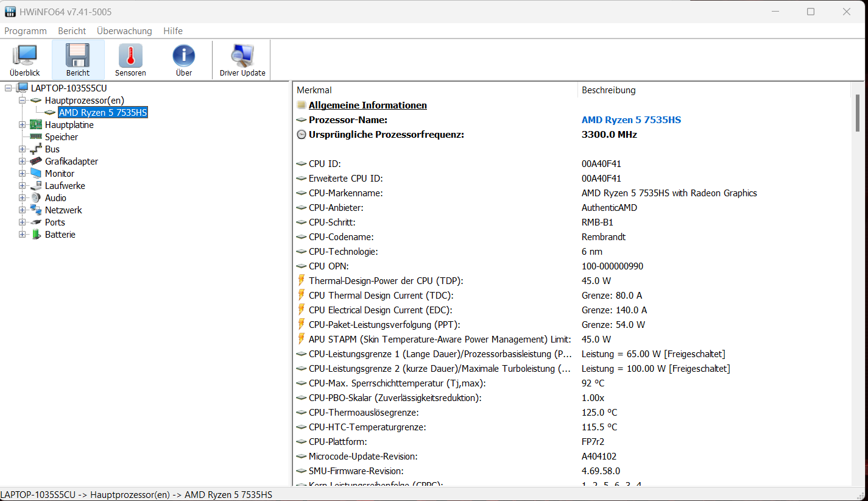Select the CPU-HTC-Temperaturgrenze row

(x=573, y=427)
